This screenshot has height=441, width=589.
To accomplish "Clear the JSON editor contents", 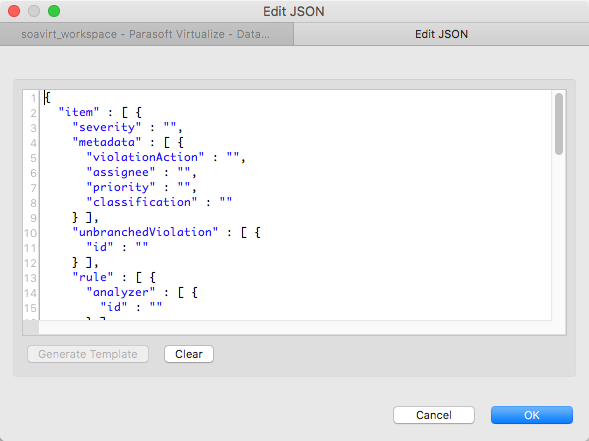I will 189,354.
